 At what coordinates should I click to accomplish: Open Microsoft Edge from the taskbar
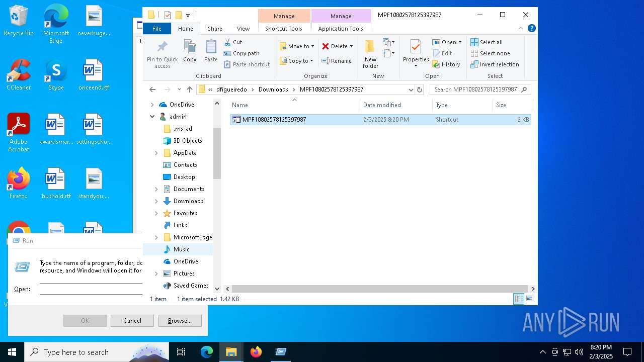click(207, 352)
